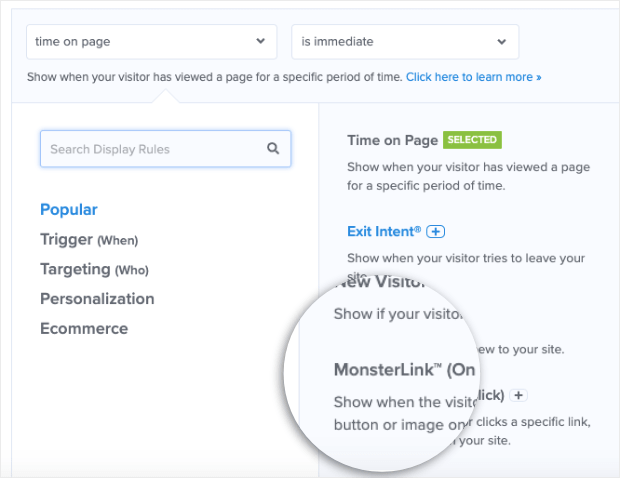Image resolution: width=620 pixels, height=478 pixels.
Task: Click the Time on Page rule title
Action: [393, 140]
